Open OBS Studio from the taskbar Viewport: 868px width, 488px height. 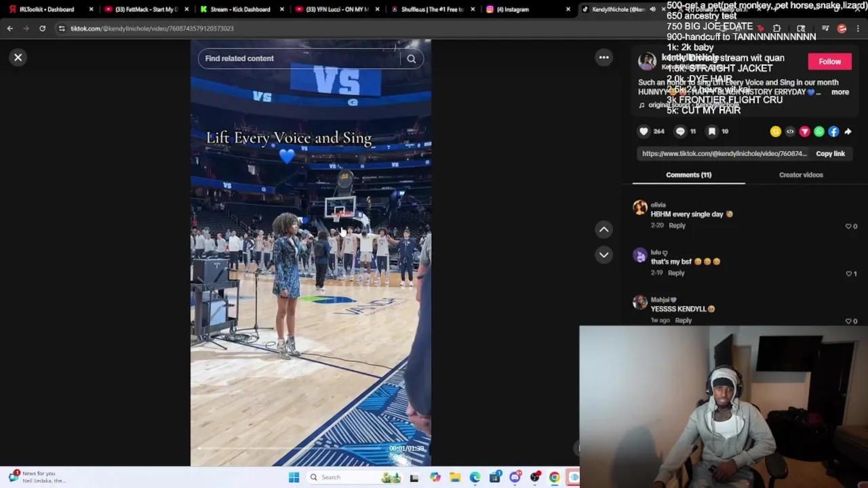click(535, 477)
